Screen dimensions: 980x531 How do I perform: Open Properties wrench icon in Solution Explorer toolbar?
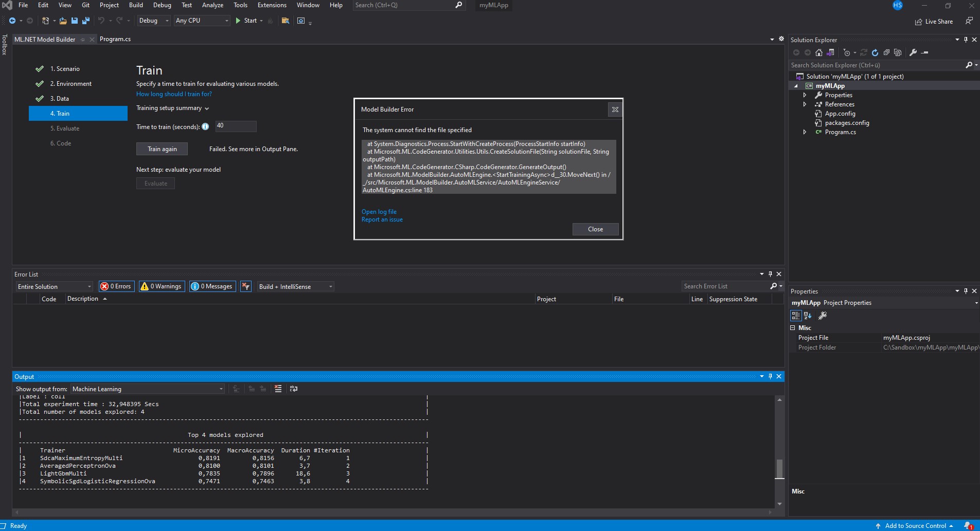(x=913, y=52)
